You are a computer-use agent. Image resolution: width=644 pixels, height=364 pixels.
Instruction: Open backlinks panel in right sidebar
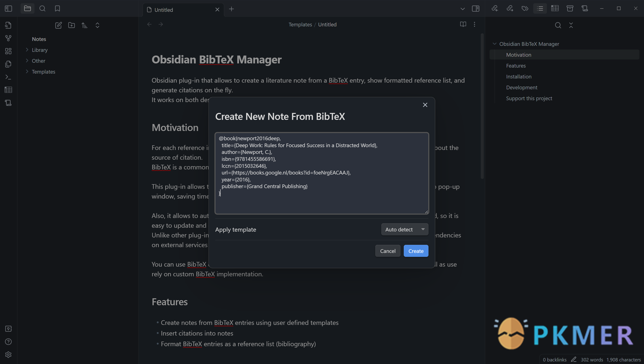(x=495, y=9)
